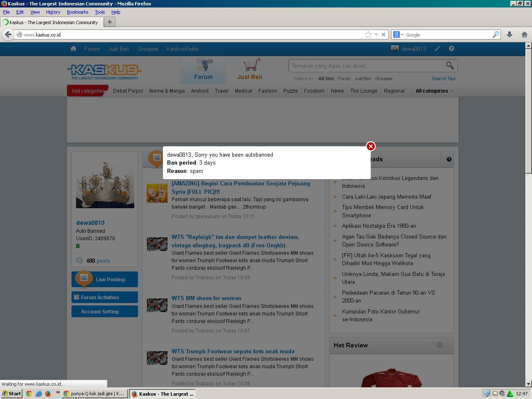Open the pencil edit icon beside dewa0813

click(437, 49)
